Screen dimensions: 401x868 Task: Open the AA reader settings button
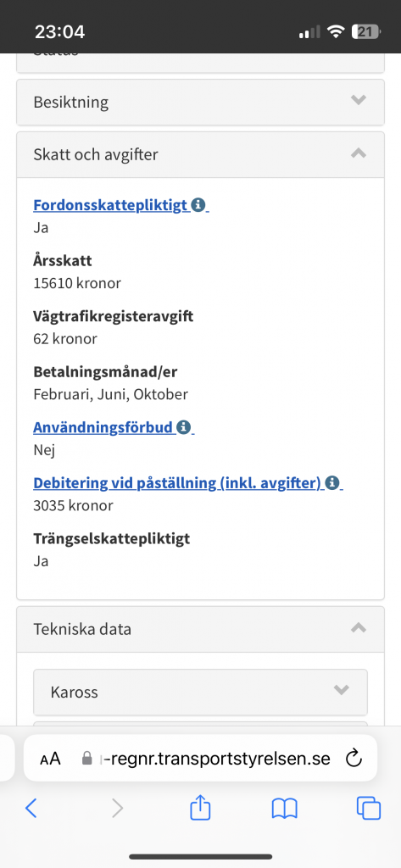click(50, 759)
